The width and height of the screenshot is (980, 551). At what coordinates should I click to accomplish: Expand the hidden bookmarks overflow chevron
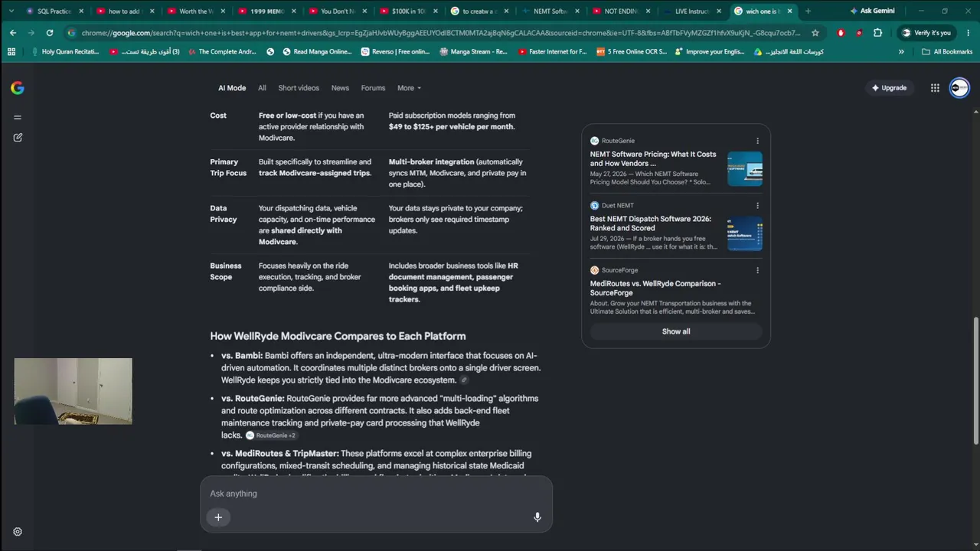[901, 51]
